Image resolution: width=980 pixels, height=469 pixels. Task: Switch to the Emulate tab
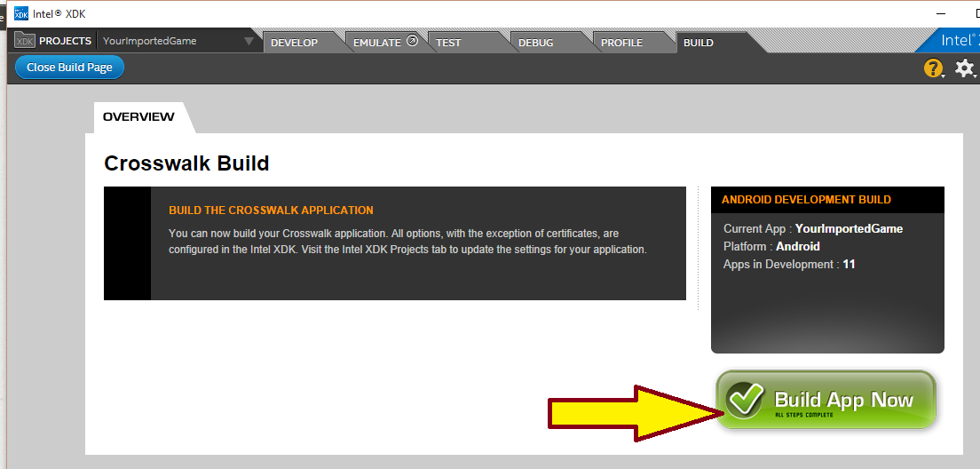(x=376, y=43)
